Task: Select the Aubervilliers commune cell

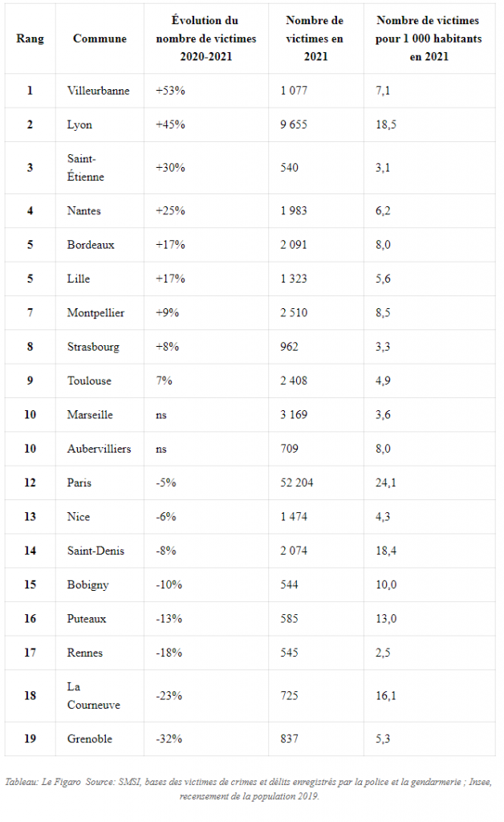Action: (x=100, y=449)
